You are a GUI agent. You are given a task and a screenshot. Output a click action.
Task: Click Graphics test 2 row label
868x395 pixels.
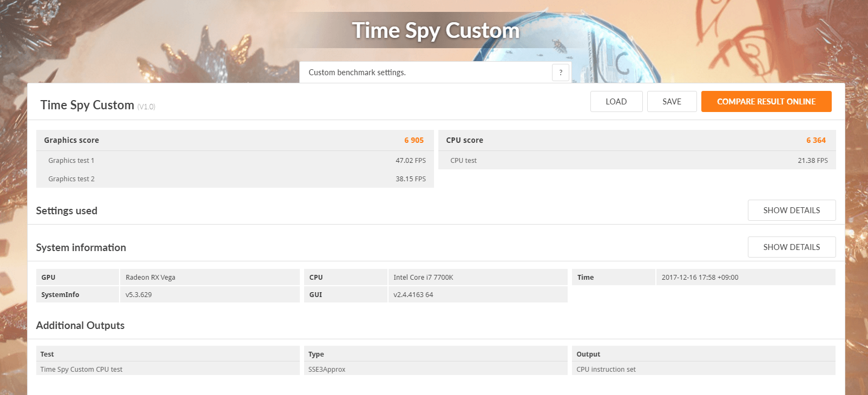(x=71, y=179)
